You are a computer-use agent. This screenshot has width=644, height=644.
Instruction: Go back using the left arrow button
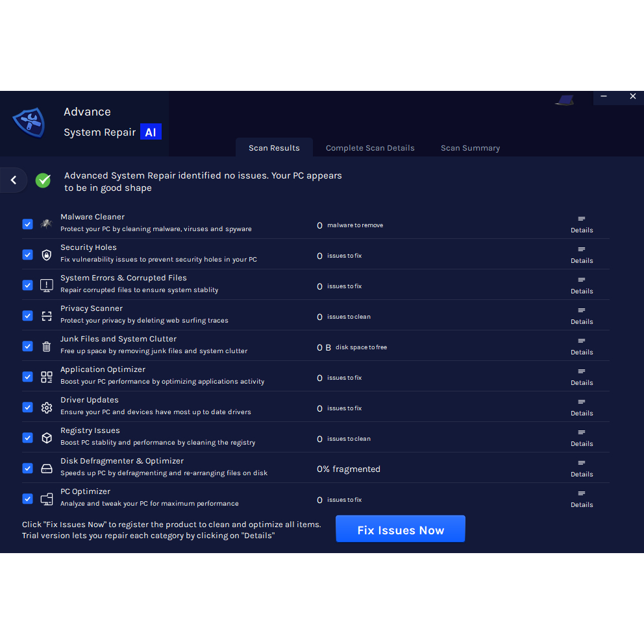click(x=14, y=180)
